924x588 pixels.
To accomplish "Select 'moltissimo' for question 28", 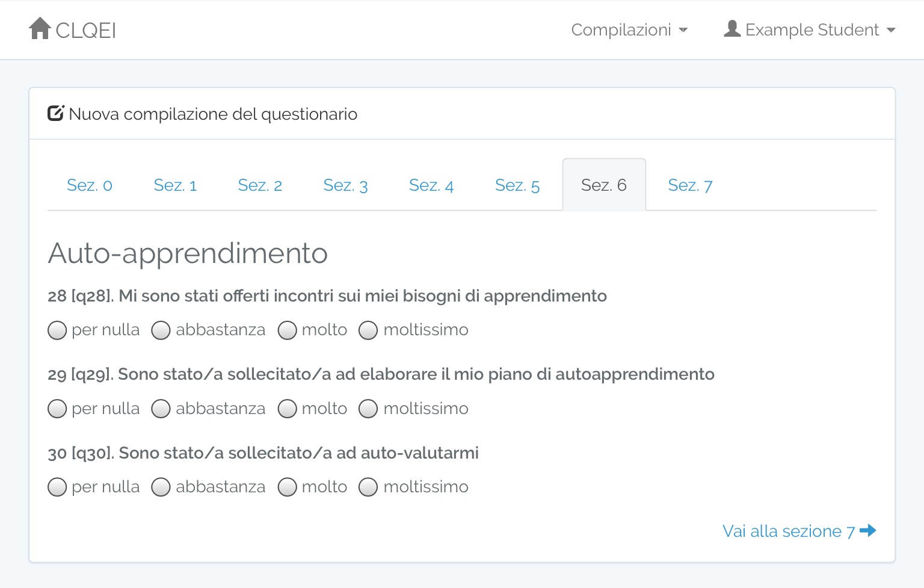I will coord(368,330).
